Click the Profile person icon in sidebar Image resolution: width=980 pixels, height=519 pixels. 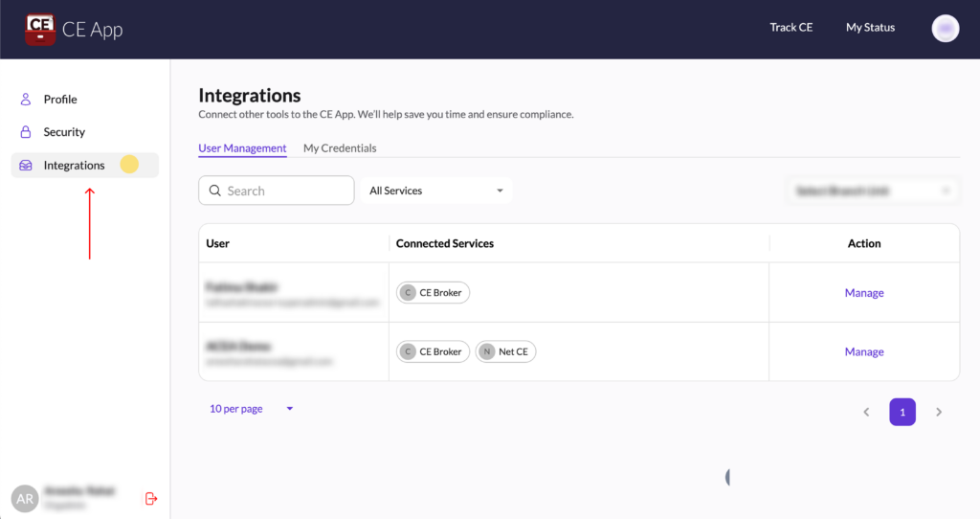coord(26,100)
